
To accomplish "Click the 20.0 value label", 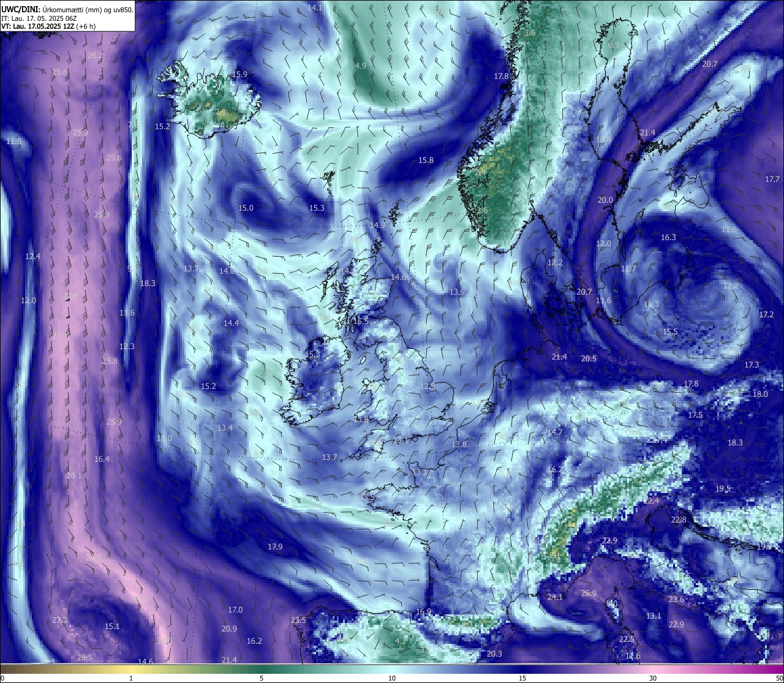I will [605, 200].
